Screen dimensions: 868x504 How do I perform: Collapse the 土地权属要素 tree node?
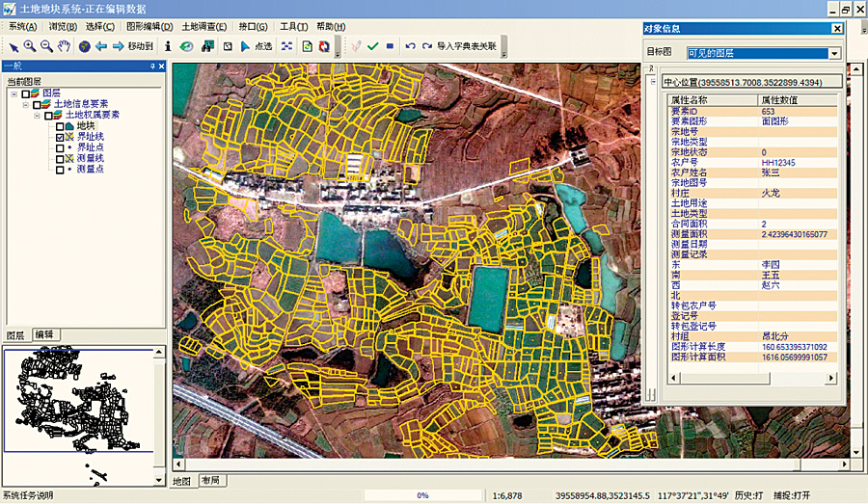point(38,115)
